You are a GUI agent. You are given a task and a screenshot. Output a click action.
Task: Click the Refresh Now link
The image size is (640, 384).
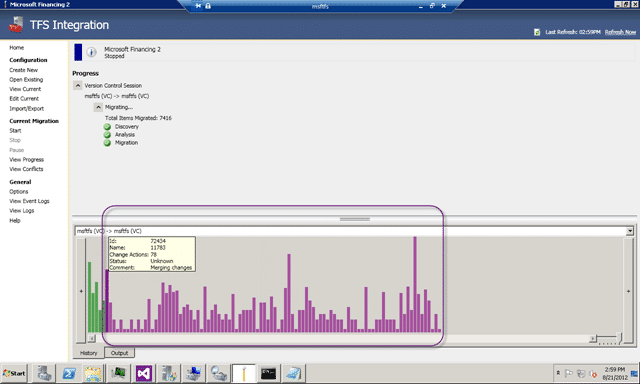620,32
